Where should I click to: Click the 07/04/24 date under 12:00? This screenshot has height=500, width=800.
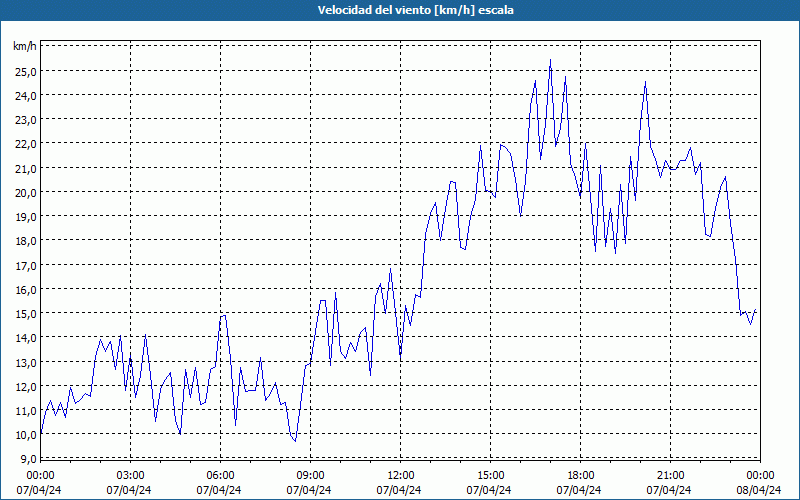point(399,490)
